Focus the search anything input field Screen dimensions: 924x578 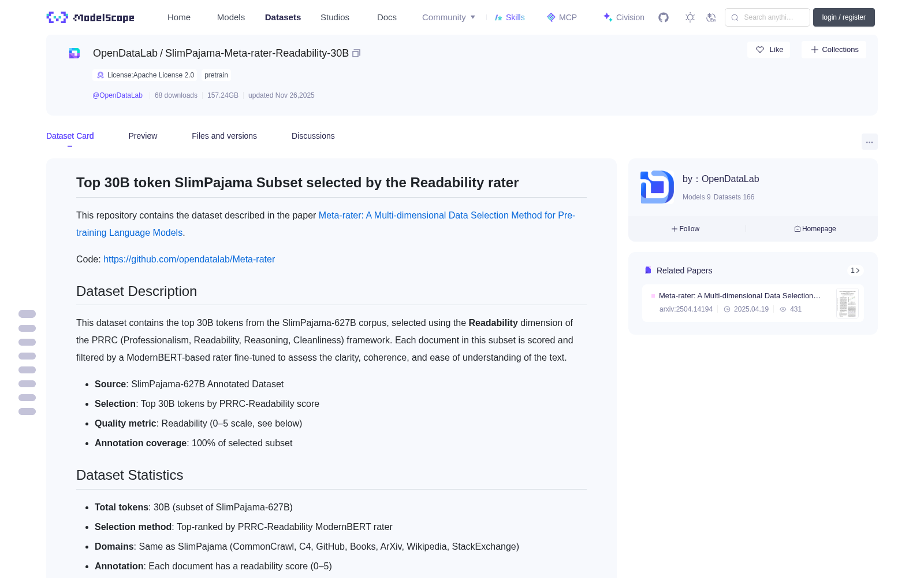[767, 17]
